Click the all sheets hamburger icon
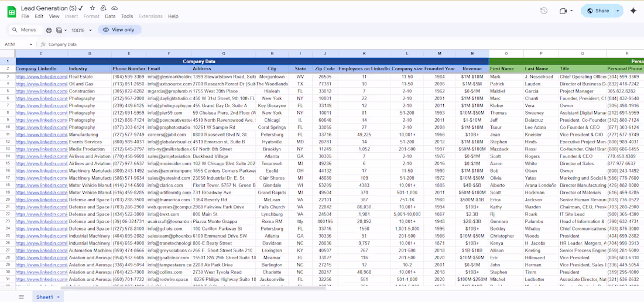Viewport: 644px width, 302px height. 21,297
